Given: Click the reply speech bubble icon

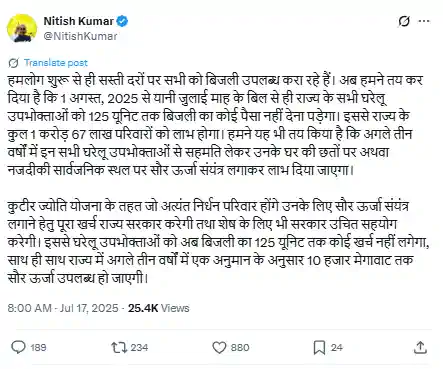Looking at the screenshot, I should click(x=18, y=347).
